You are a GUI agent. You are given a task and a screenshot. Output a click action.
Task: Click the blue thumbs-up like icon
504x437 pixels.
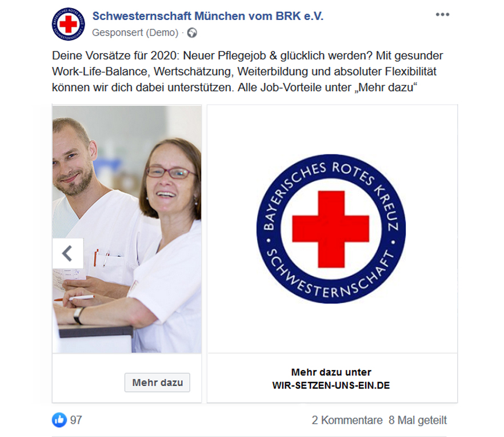coord(59,420)
